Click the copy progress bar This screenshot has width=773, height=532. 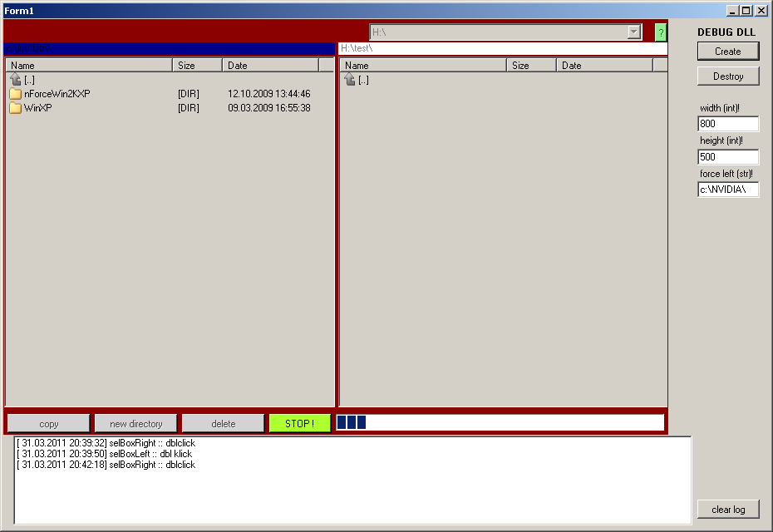point(500,423)
